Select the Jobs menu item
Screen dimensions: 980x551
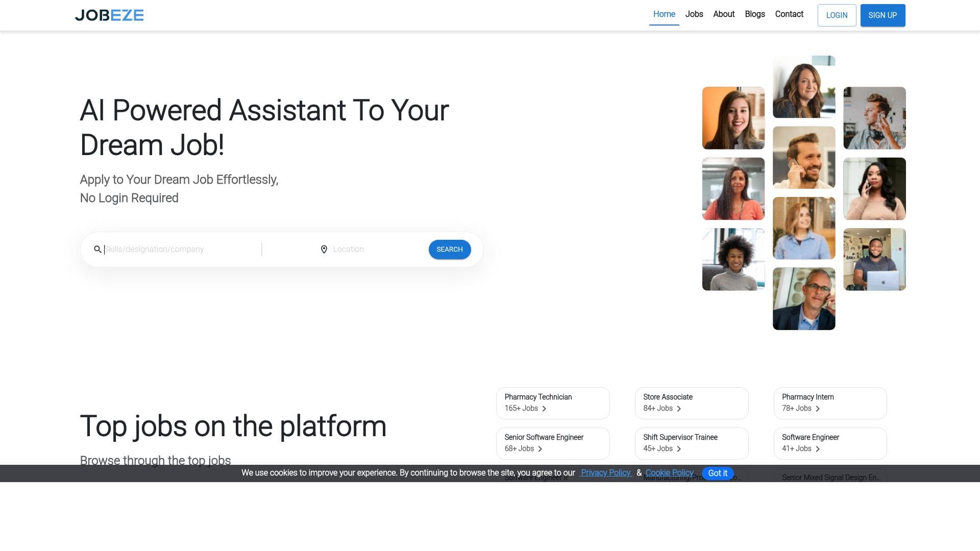694,14
